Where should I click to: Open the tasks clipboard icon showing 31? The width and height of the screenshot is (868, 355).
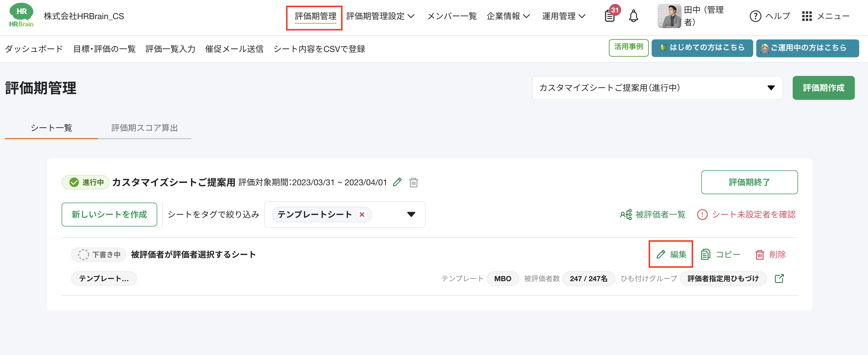610,17
